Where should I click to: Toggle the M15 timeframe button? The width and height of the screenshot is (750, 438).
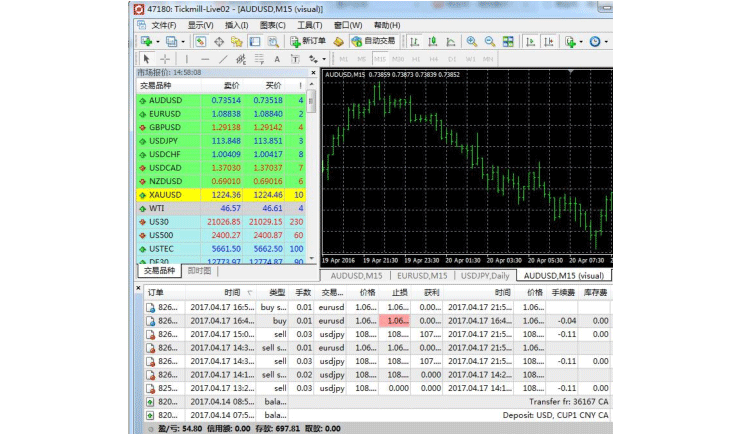tap(379, 59)
